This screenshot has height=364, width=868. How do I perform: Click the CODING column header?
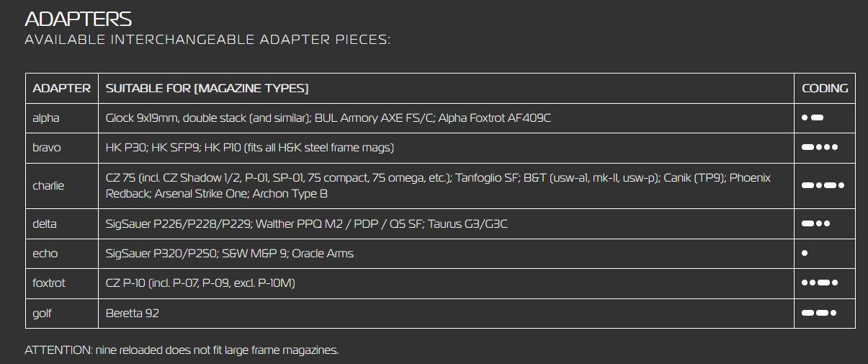click(x=825, y=89)
